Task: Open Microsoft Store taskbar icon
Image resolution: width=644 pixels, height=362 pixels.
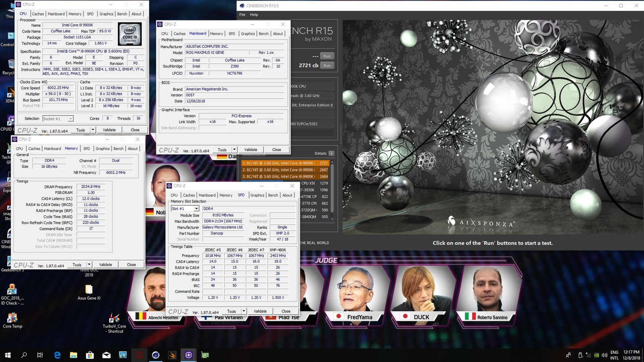Action: (x=90, y=355)
